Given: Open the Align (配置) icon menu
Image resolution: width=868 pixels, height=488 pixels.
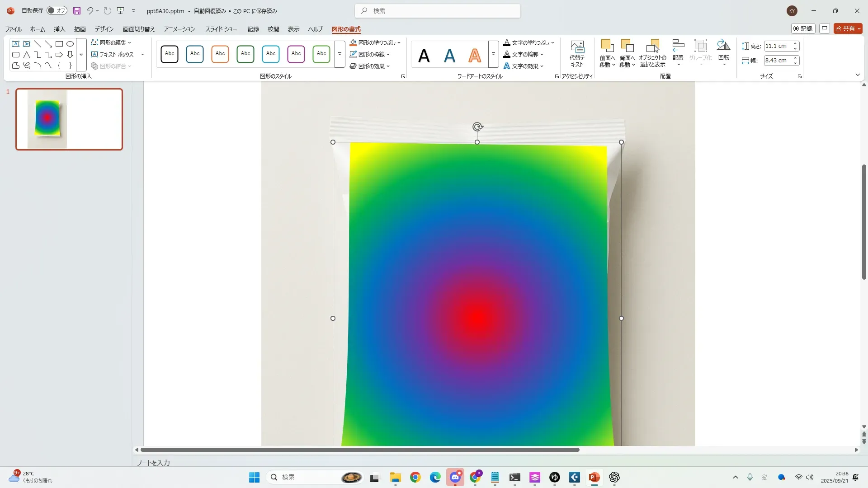Looking at the screenshot, I should pyautogui.click(x=678, y=47).
